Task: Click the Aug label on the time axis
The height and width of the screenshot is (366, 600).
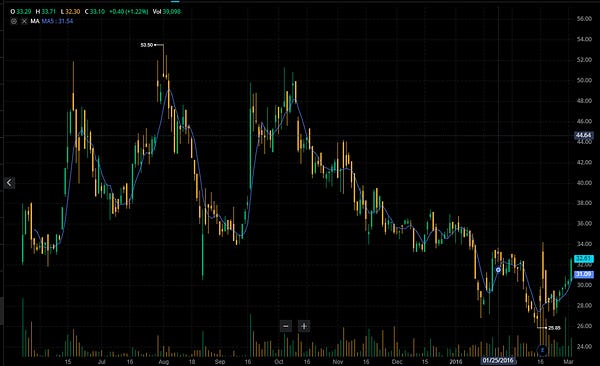Action: (163, 362)
